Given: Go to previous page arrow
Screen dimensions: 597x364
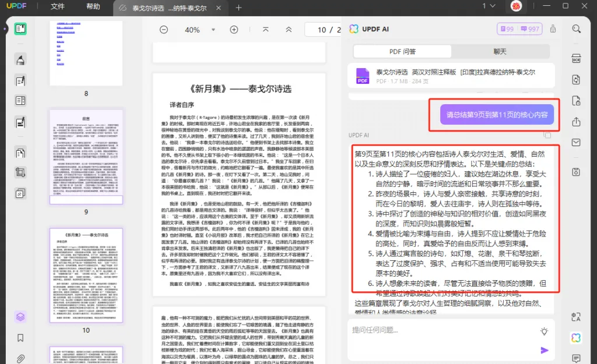Looking at the screenshot, I should [x=289, y=30].
